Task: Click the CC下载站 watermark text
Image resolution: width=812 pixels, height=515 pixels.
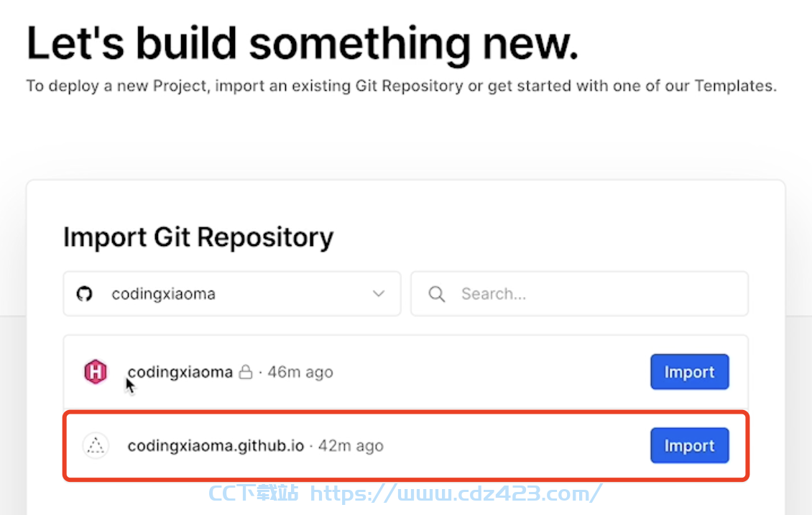Action: [254, 493]
